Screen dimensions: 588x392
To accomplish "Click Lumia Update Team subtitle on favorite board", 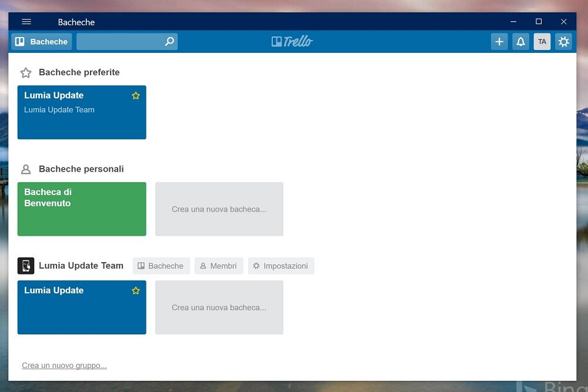I will point(59,110).
